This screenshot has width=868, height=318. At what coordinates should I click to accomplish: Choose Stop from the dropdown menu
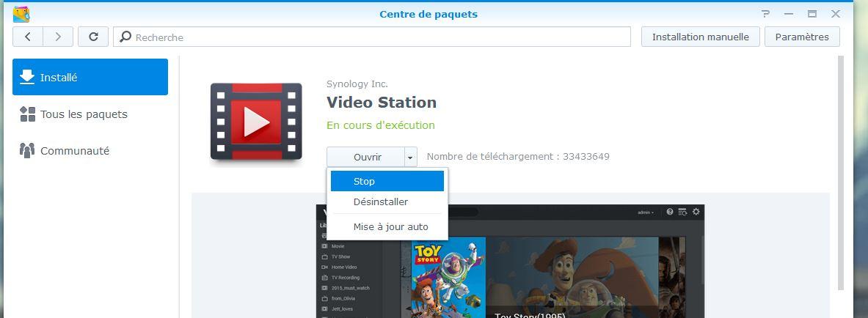point(387,182)
